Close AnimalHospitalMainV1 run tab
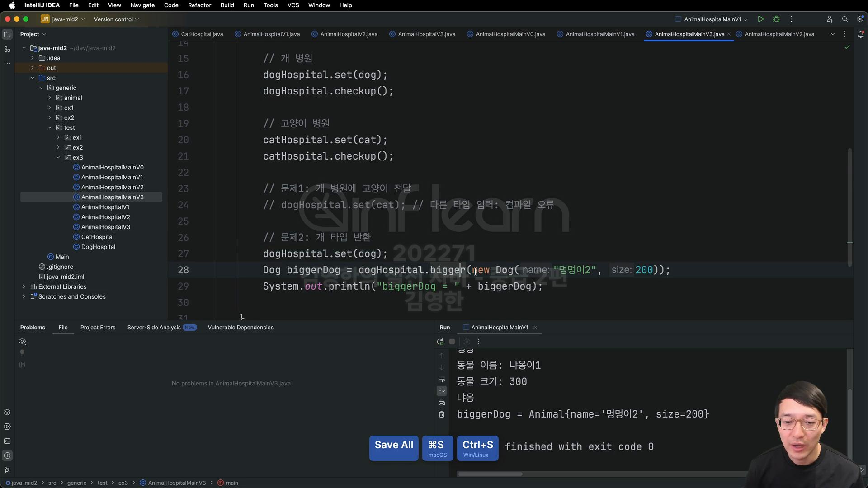This screenshot has height=488, width=868. pyautogui.click(x=535, y=328)
